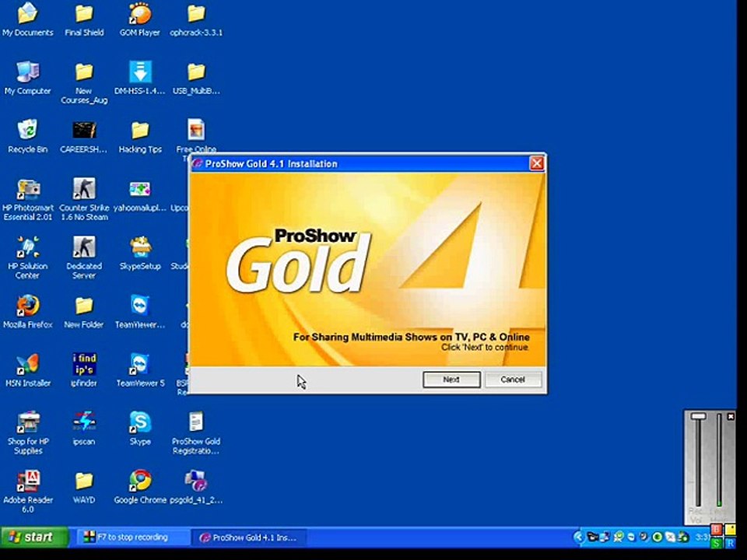The width and height of the screenshot is (747, 560).
Task: Select the ipscan desktop icon
Action: 84,429
